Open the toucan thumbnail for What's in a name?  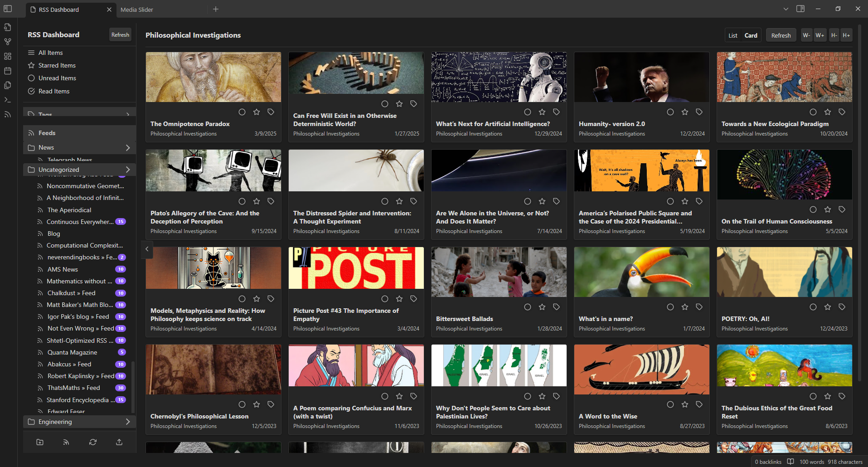pyautogui.click(x=641, y=272)
